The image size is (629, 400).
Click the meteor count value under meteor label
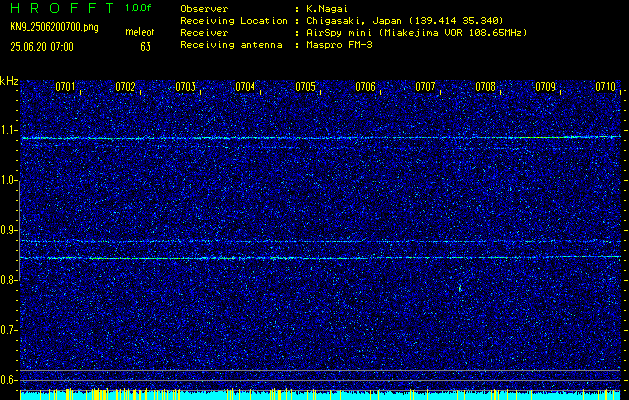tap(145, 47)
